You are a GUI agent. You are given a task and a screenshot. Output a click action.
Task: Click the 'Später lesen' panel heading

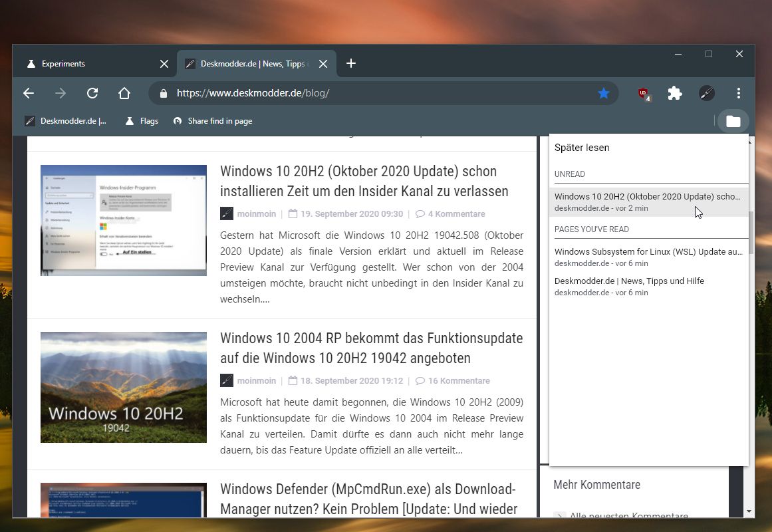pyautogui.click(x=582, y=148)
